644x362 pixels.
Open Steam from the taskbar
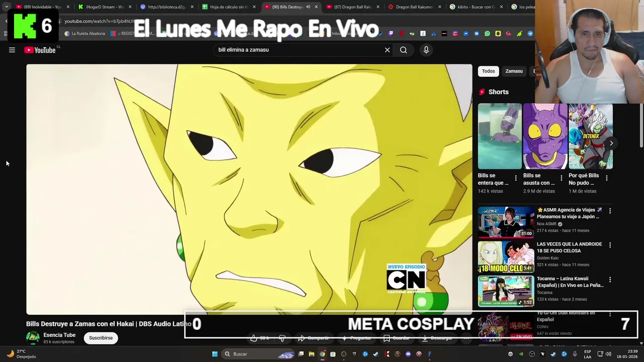pos(376,354)
